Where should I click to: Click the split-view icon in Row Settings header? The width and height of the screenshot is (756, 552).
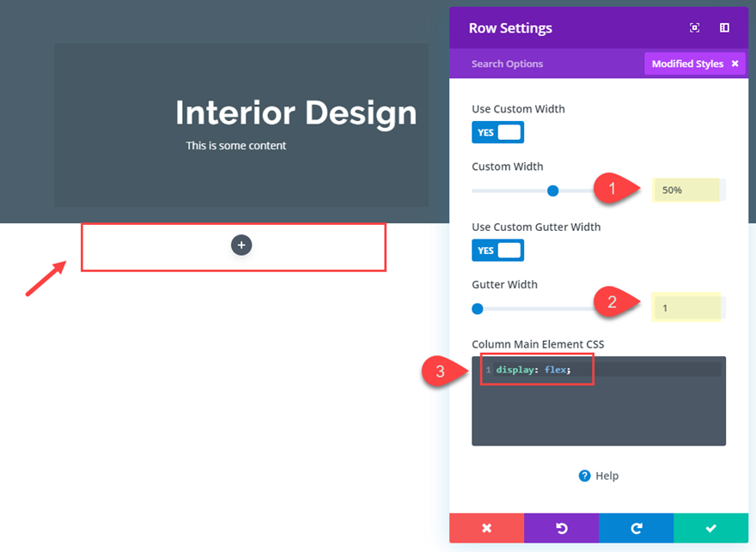point(724,27)
